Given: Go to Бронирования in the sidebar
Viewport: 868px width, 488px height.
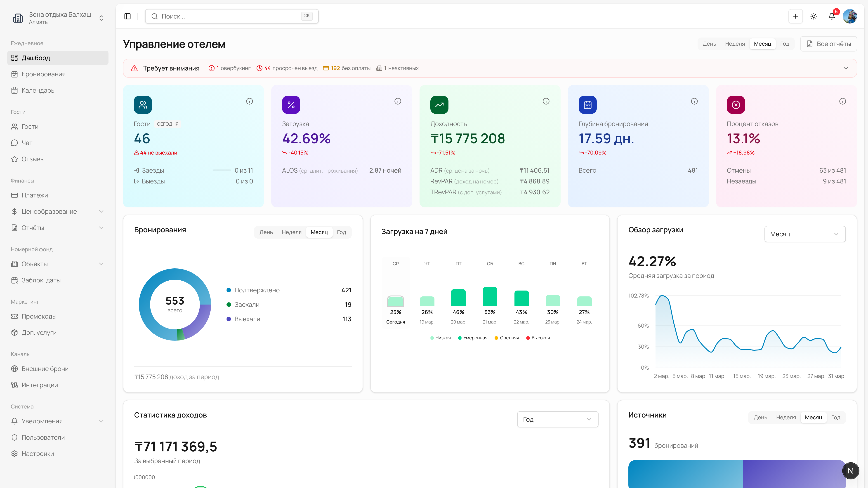Looking at the screenshot, I should pyautogui.click(x=43, y=74).
